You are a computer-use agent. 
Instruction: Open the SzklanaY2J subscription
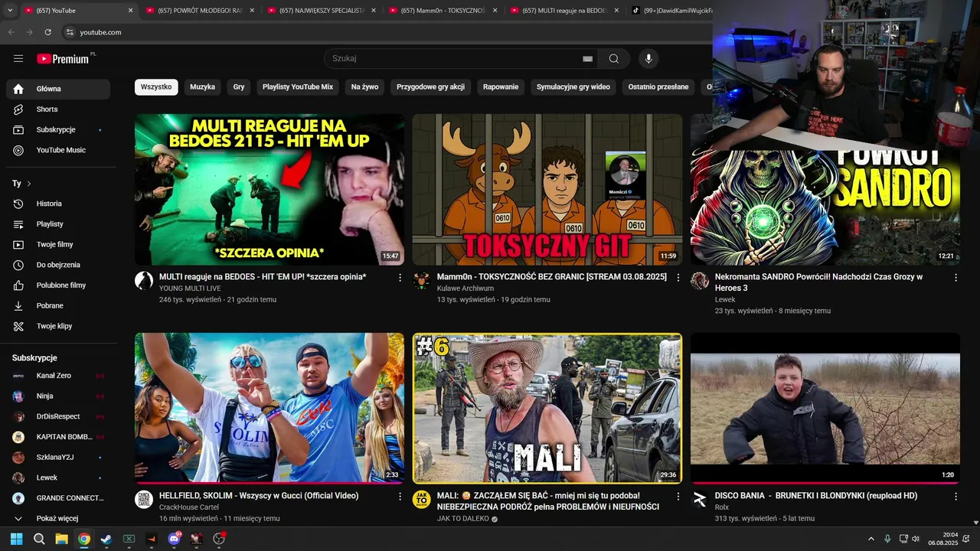pos(58,458)
